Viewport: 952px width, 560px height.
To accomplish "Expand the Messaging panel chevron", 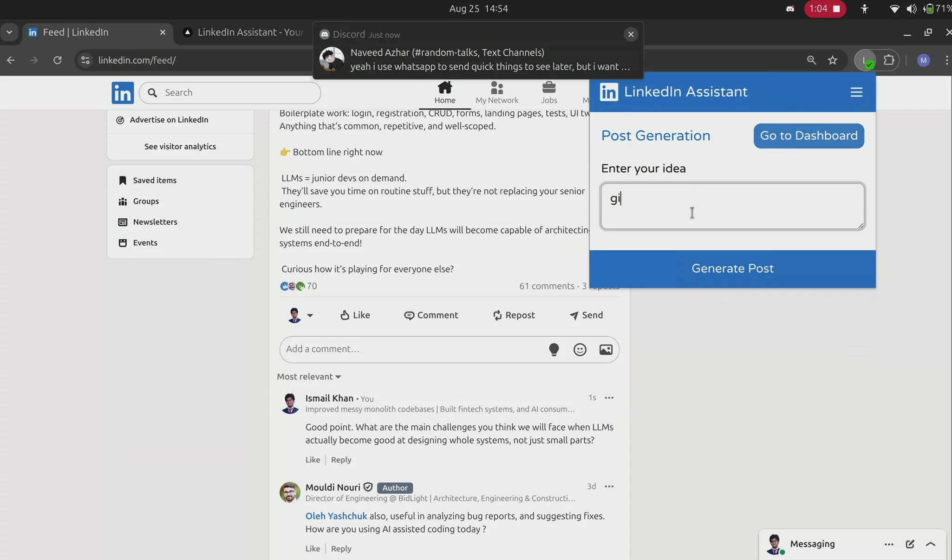I will [931, 544].
